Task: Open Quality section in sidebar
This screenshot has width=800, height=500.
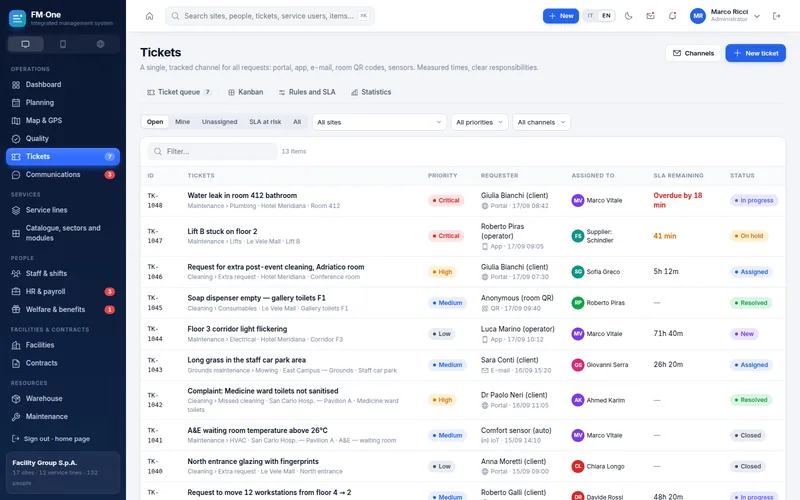Action: [x=63, y=138]
